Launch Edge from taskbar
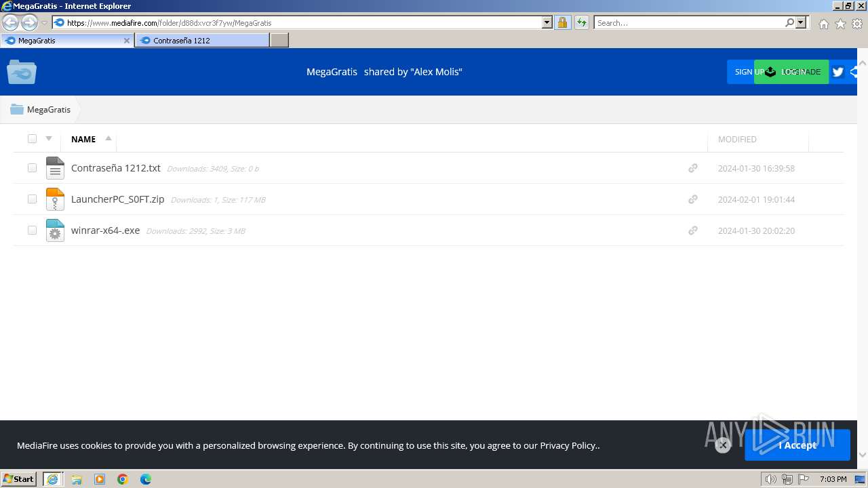The height and width of the screenshot is (488, 868). click(146, 479)
